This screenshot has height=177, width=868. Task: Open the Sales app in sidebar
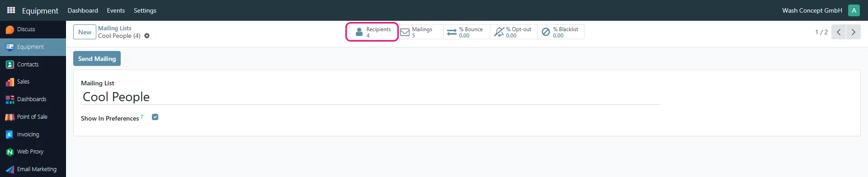pos(33,82)
